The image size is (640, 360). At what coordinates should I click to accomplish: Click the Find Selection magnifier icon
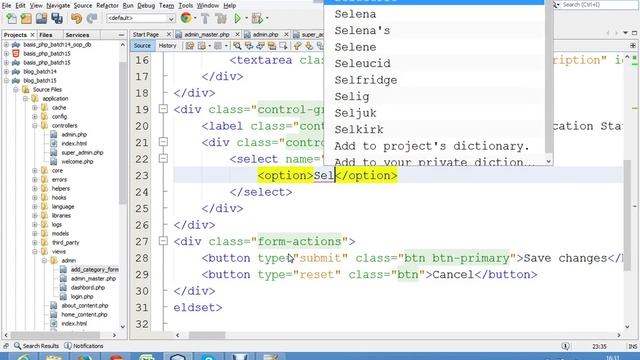pyautogui.click(x=237, y=46)
